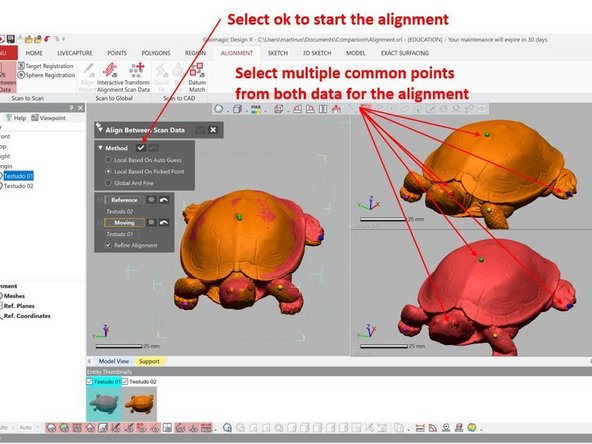592x444 pixels.
Task: Select the Target Registration command
Action: 46,66
